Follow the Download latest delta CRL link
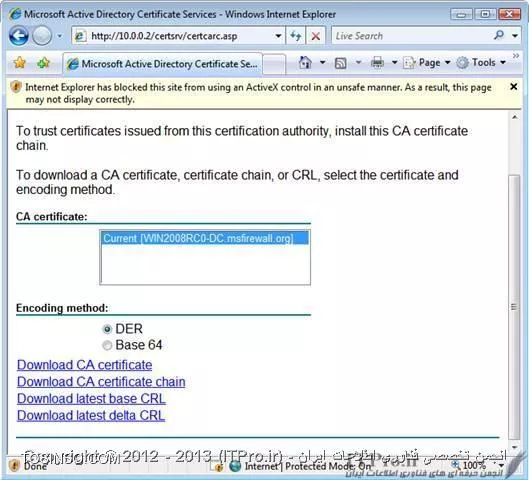This screenshot has width=529, height=480. (x=91, y=416)
